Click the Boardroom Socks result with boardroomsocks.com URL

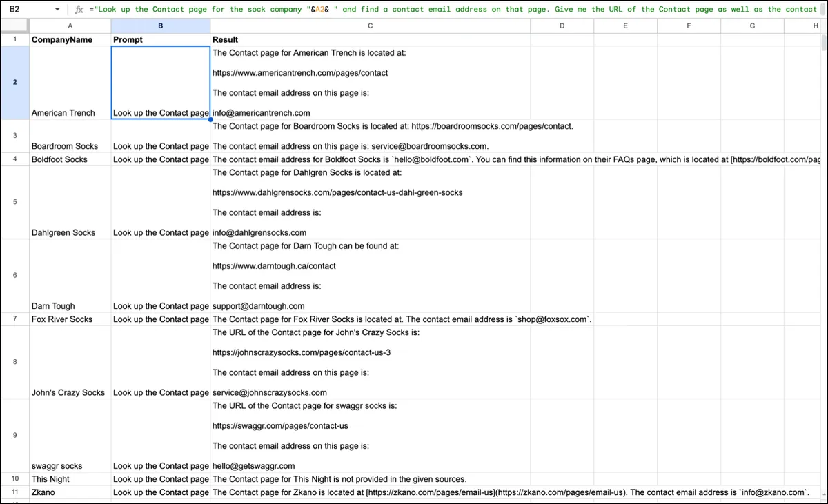coord(393,126)
